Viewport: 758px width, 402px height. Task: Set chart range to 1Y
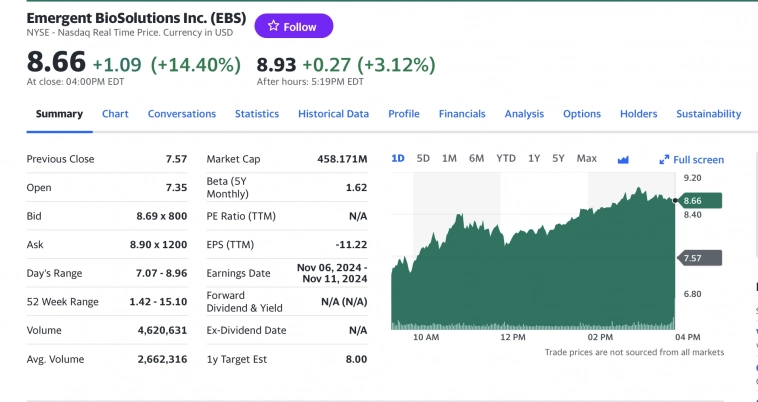pos(534,158)
